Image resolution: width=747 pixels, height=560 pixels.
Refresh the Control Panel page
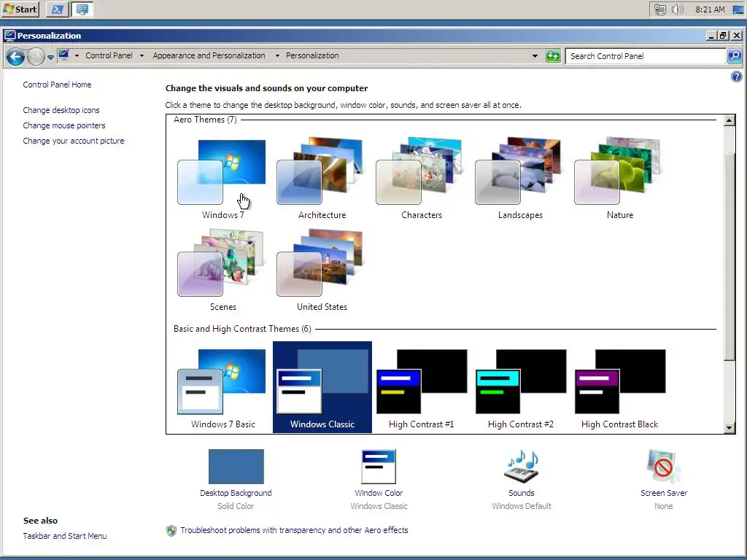click(x=553, y=56)
